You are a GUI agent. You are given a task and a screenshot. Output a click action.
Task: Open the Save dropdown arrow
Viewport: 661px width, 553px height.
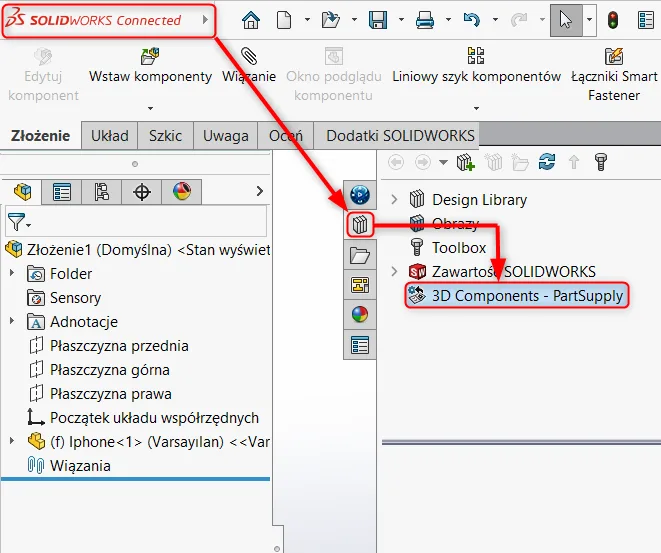coord(401,19)
